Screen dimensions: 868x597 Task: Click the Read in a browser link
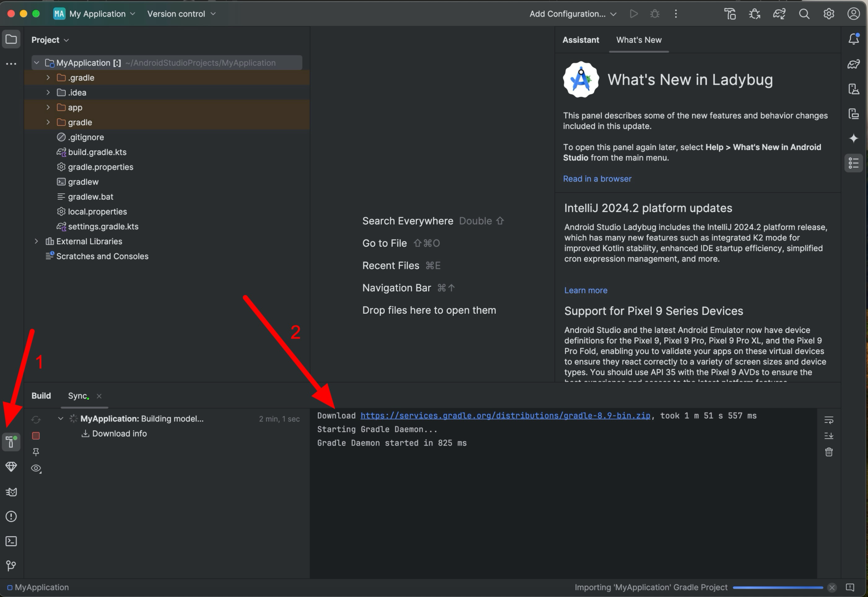click(597, 179)
